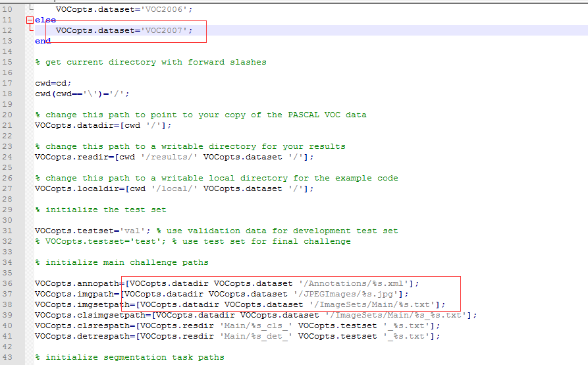588x365 pixels.
Task: Click the VOCopts.localdir assignment line
Action: click(174, 188)
